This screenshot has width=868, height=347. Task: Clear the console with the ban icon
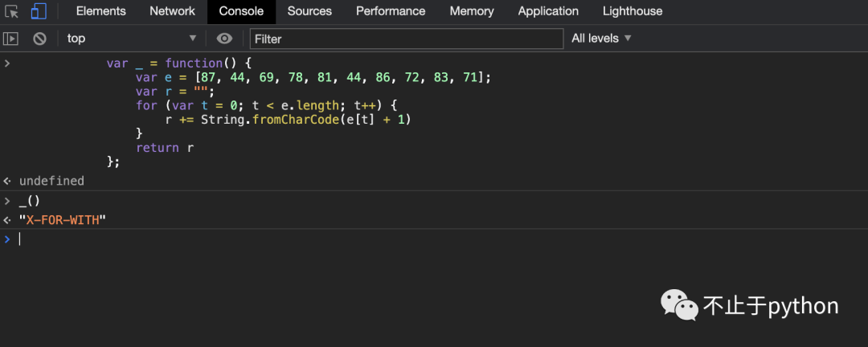coord(39,39)
